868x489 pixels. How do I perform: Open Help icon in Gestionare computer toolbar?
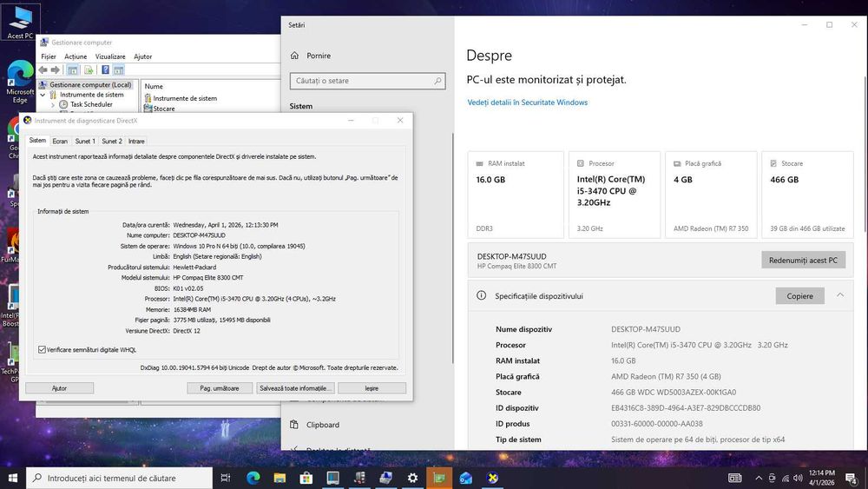(x=105, y=69)
